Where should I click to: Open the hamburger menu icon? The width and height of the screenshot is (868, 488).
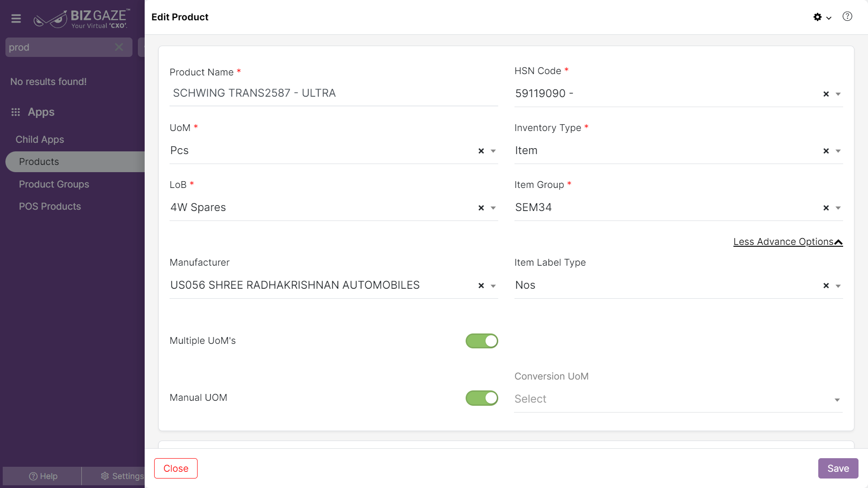pyautogui.click(x=16, y=19)
